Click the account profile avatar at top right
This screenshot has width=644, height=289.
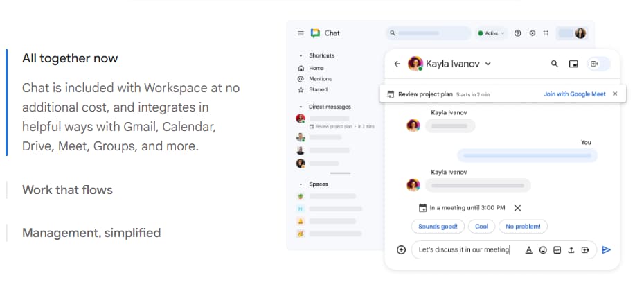click(580, 33)
